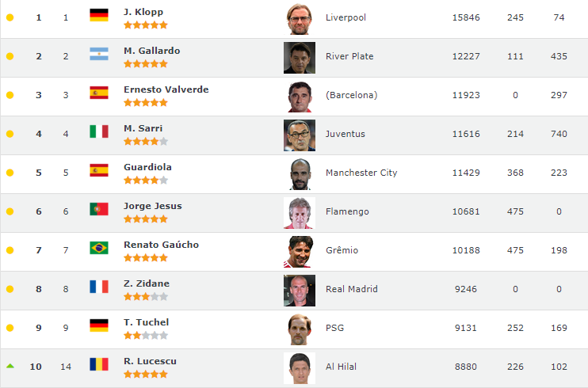Click the yellow status dot for rank 1
Viewport: 588px width, 388px height.
tap(10, 17)
